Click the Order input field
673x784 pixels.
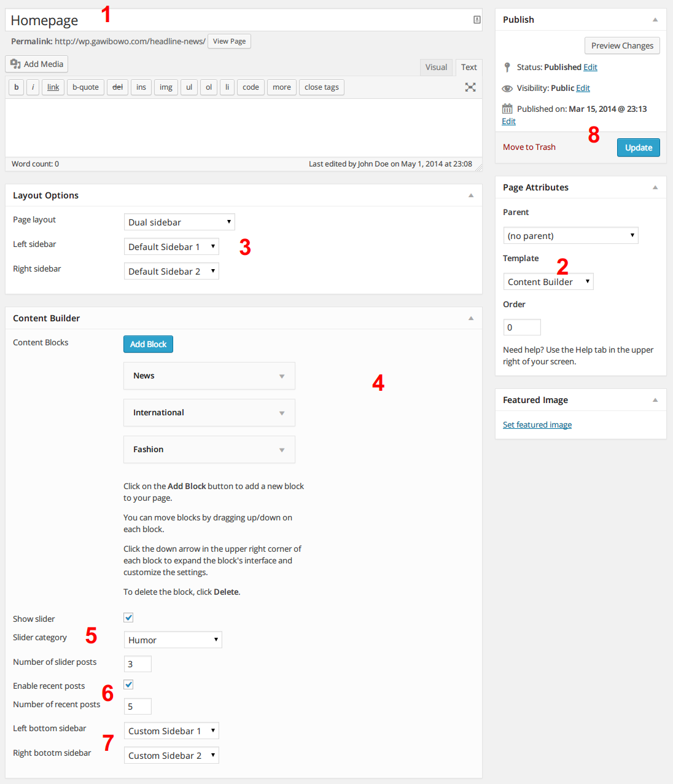(522, 327)
